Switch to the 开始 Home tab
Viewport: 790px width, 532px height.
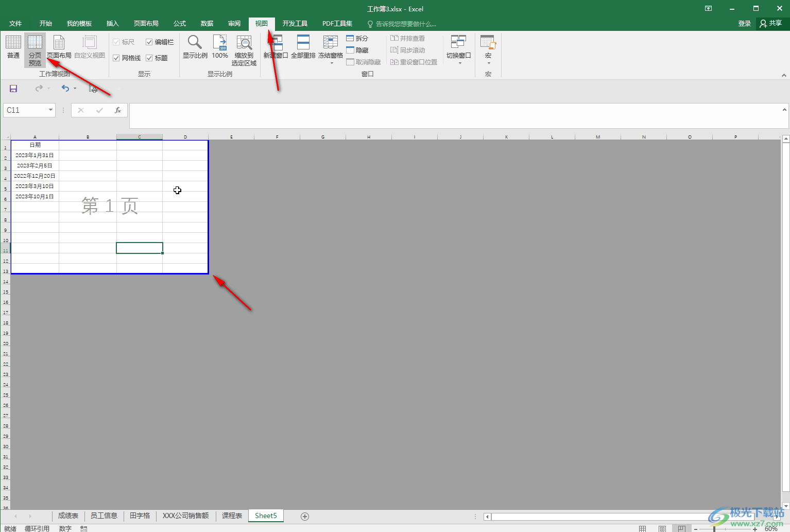[x=46, y=24]
